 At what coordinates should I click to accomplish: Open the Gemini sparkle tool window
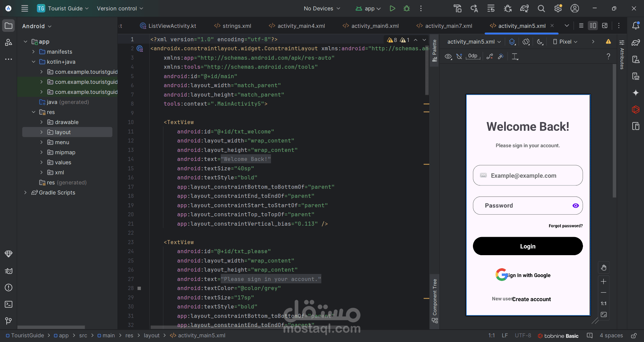636,93
